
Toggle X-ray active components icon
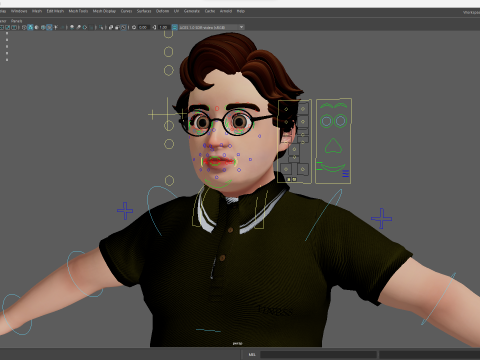pyautogui.click(x=117, y=27)
